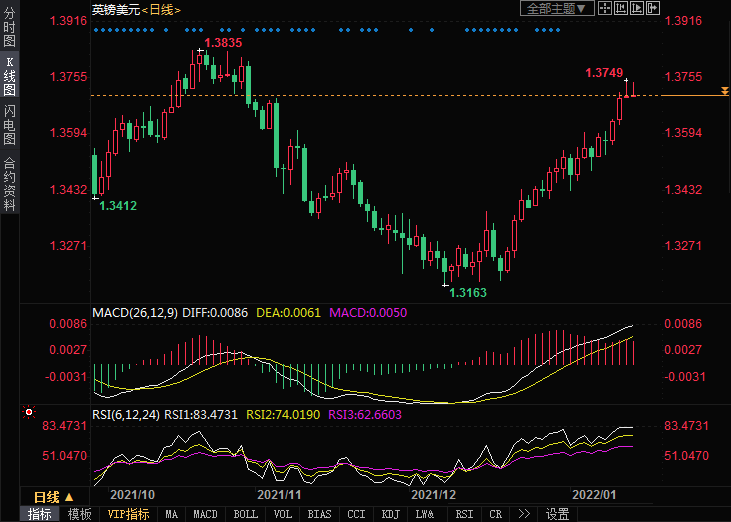The height and width of the screenshot is (522, 731).
Task: Open the 全部主题 theme dropdown
Action: tap(557, 9)
